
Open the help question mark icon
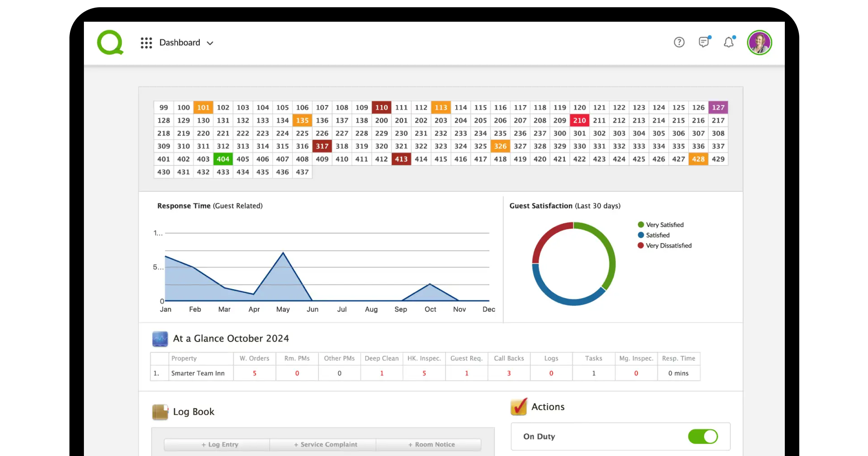coord(679,42)
